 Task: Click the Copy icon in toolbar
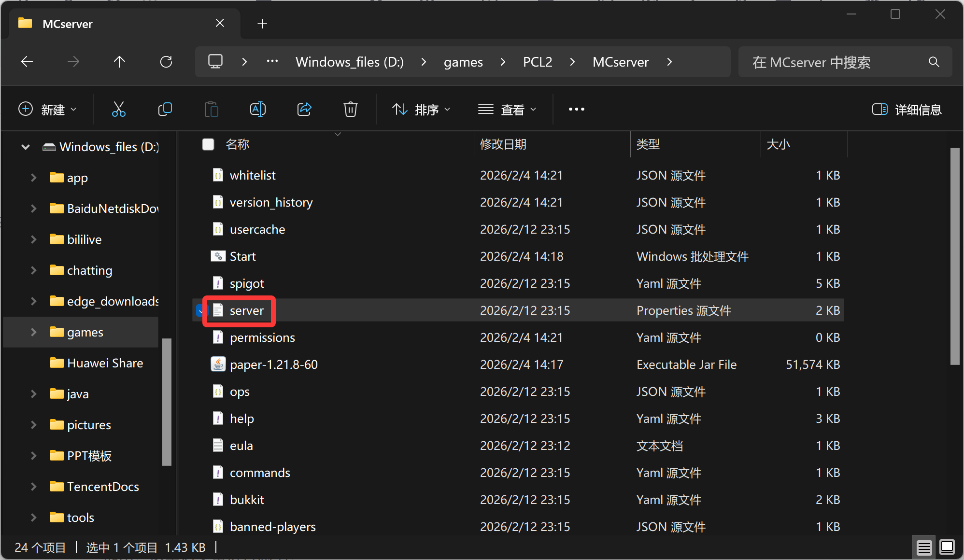point(165,110)
